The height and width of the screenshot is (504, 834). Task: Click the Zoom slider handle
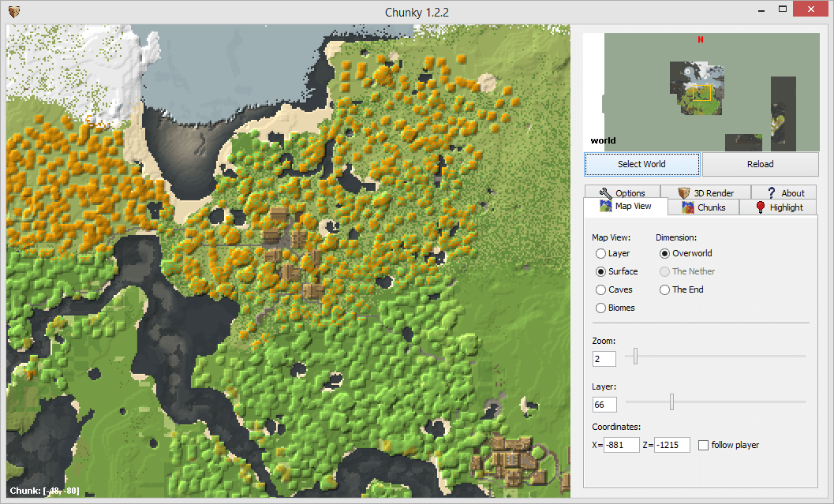635,356
